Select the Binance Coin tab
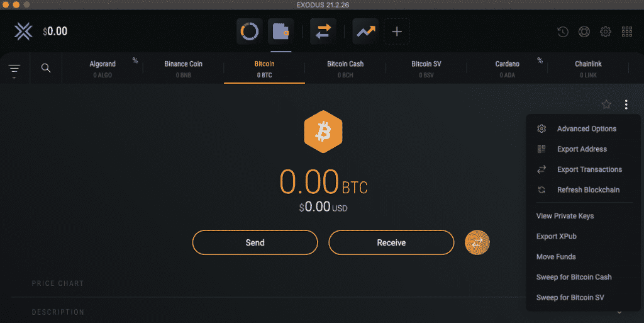Screen dimensions: 644x323 click(183, 68)
